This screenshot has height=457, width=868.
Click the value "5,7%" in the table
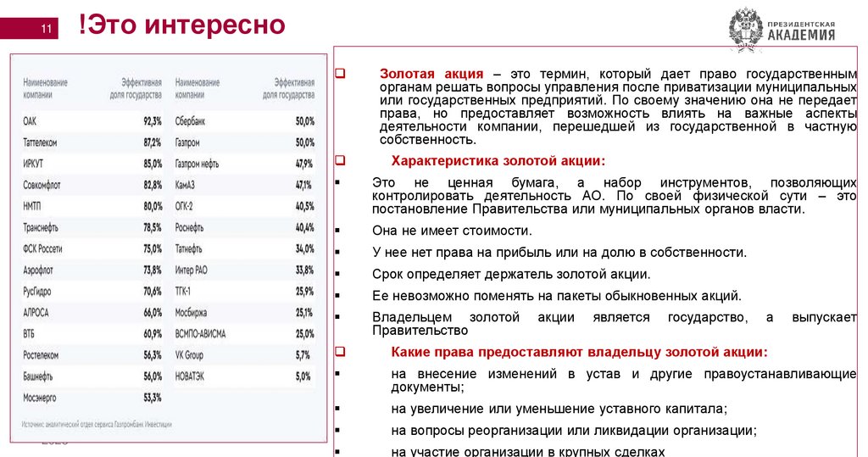click(303, 355)
